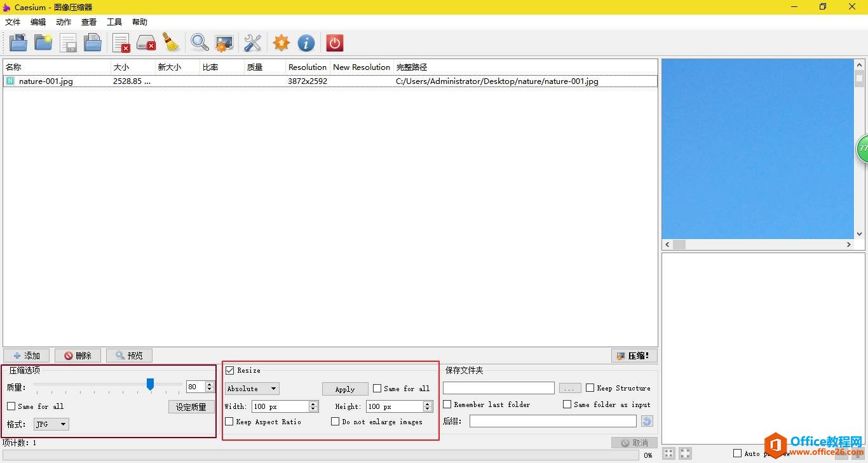Click the output folder path input field
868x463 pixels.
[x=499, y=388]
